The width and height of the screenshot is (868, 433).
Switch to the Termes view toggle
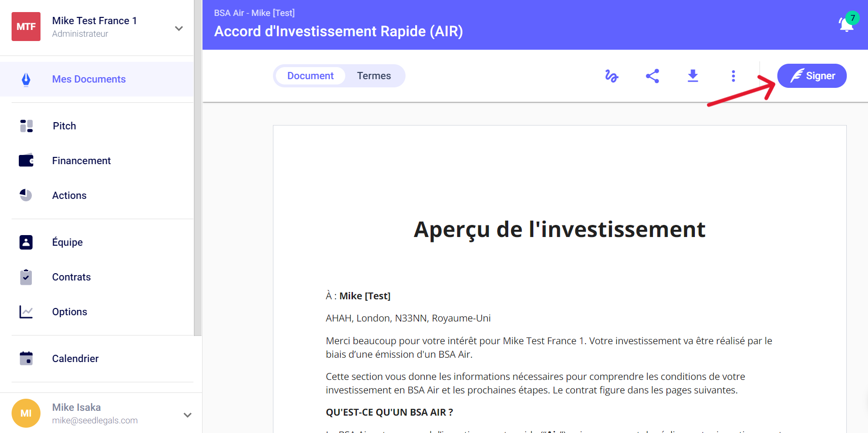[x=374, y=76]
